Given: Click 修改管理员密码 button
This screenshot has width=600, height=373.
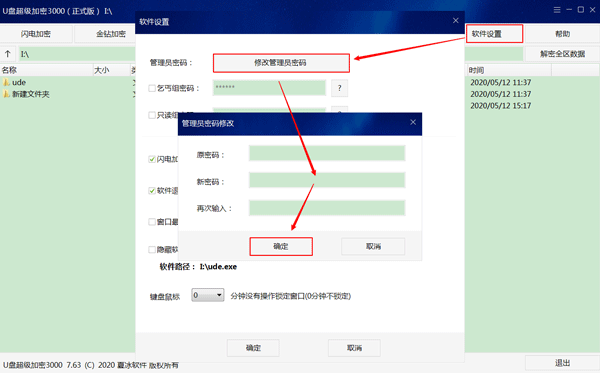Looking at the screenshot, I should 281,63.
